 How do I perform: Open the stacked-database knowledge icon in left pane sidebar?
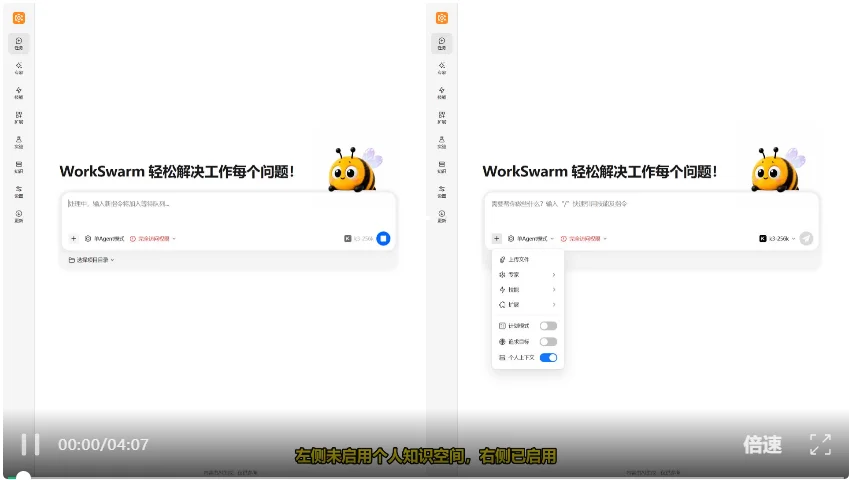point(19,167)
